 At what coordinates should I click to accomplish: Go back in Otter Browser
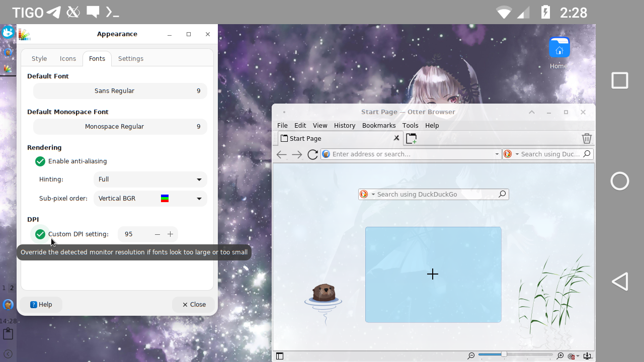(281, 154)
